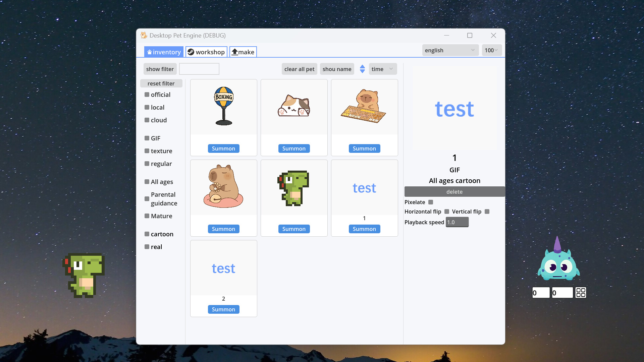Open the english language dropdown

click(450, 50)
